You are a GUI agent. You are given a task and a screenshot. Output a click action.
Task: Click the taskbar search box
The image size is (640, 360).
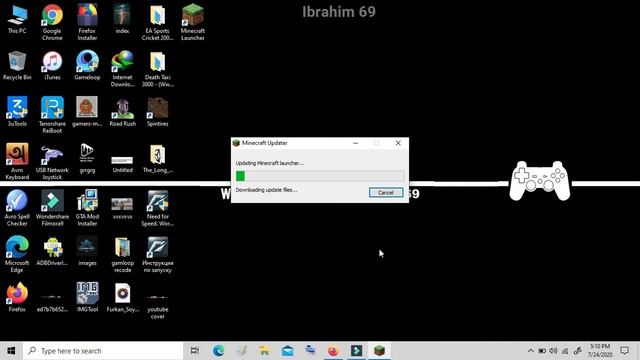click(103, 351)
